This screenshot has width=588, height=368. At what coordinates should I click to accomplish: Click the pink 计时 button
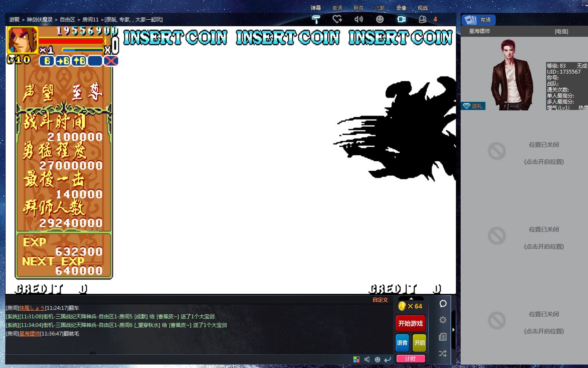pos(411,359)
